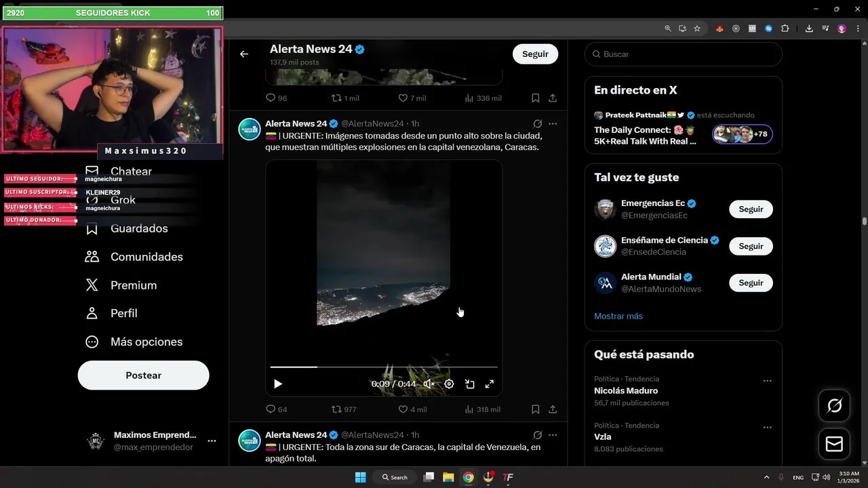Seek on the video progress bar
The image size is (868, 488).
click(384, 367)
